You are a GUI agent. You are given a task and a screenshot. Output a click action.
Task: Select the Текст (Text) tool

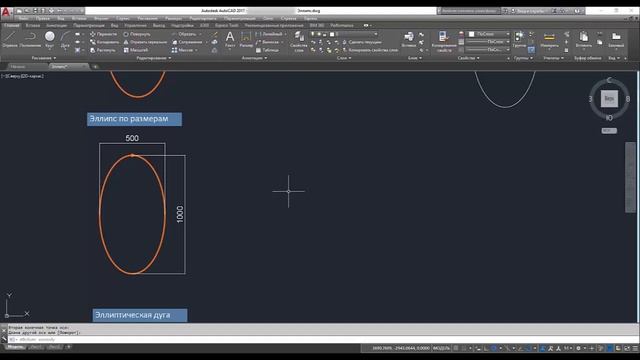point(230,40)
